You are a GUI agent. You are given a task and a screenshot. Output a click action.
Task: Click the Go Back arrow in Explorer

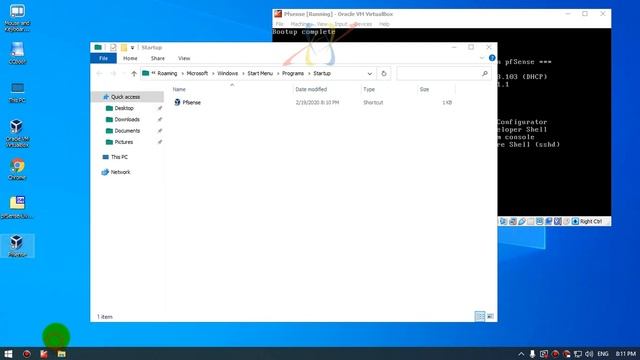coord(99,73)
